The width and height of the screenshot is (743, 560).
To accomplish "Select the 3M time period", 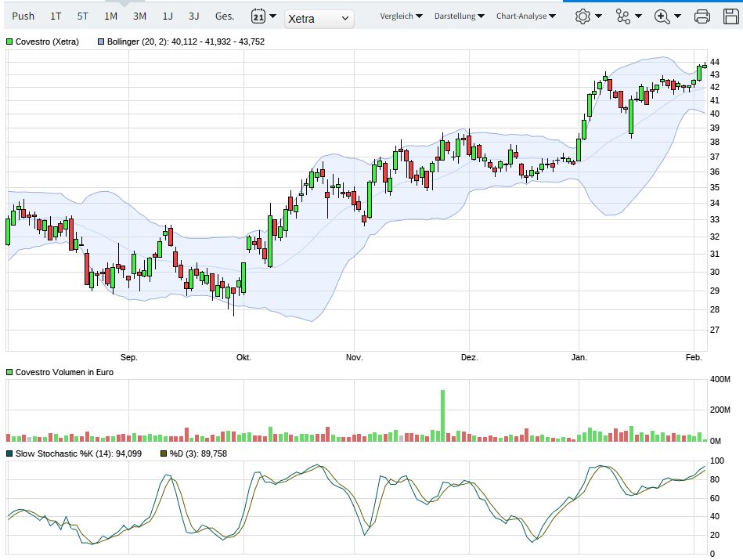I will (x=139, y=16).
